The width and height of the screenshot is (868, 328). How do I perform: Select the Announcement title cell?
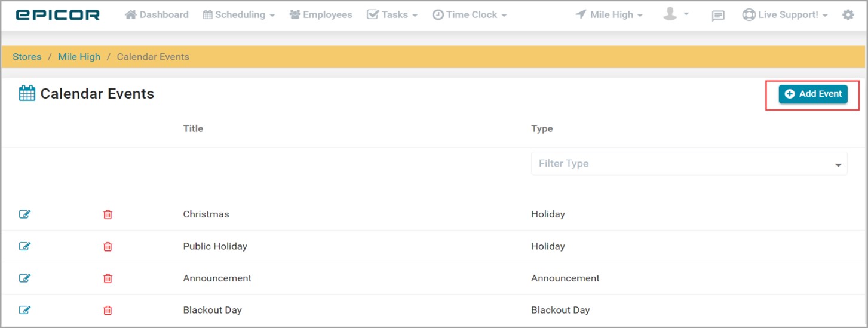pos(217,278)
